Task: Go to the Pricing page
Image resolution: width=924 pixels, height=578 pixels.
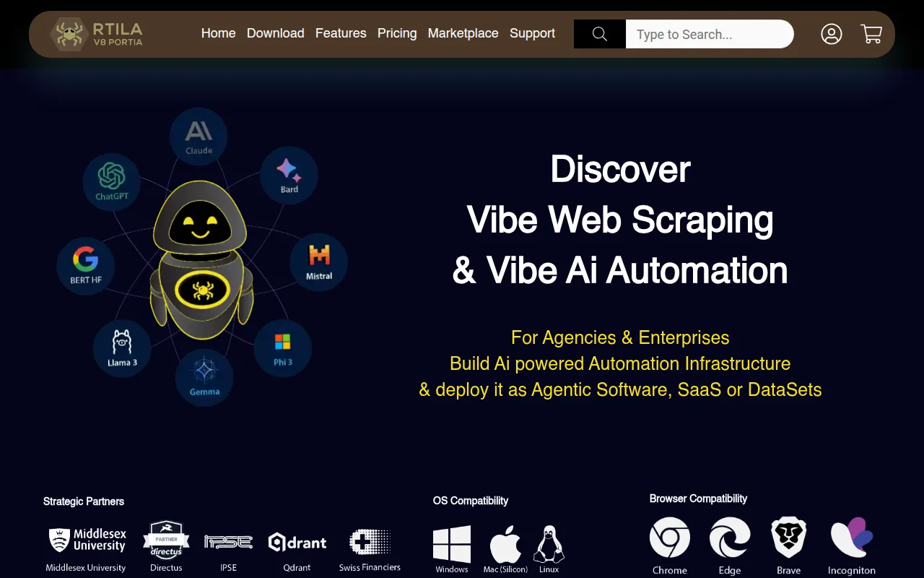Action: pos(397,33)
